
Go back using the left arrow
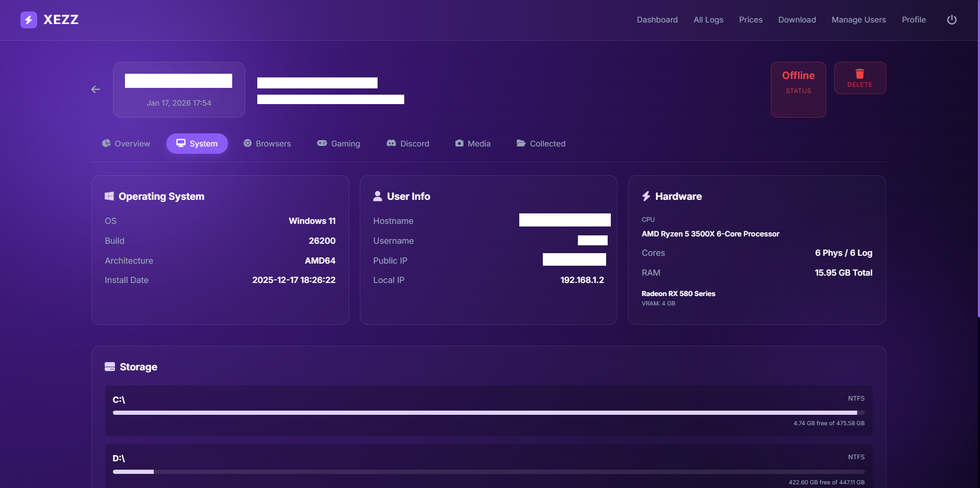point(96,89)
